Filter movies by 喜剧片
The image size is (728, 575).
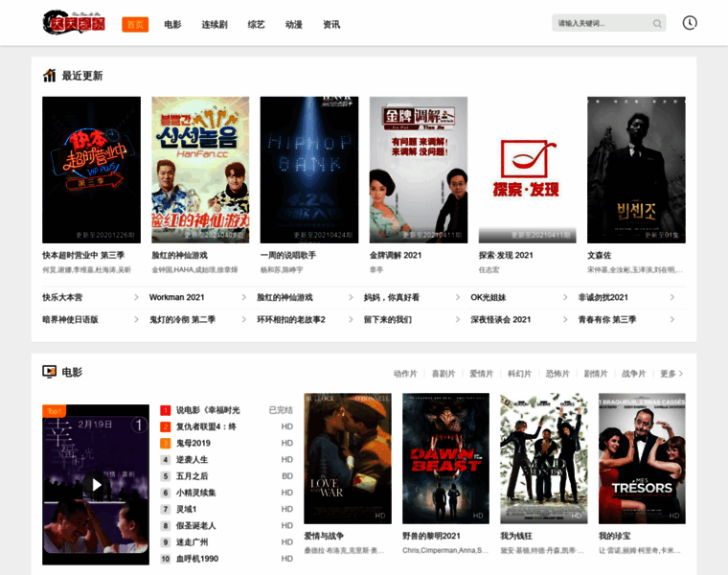pyautogui.click(x=444, y=374)
